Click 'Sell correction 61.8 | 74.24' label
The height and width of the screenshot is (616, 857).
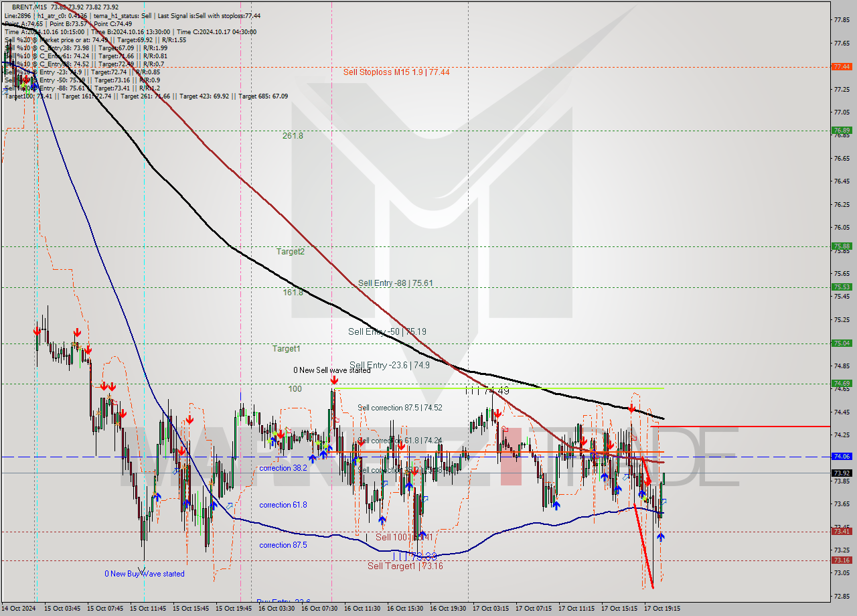click(x=400, y=441)
